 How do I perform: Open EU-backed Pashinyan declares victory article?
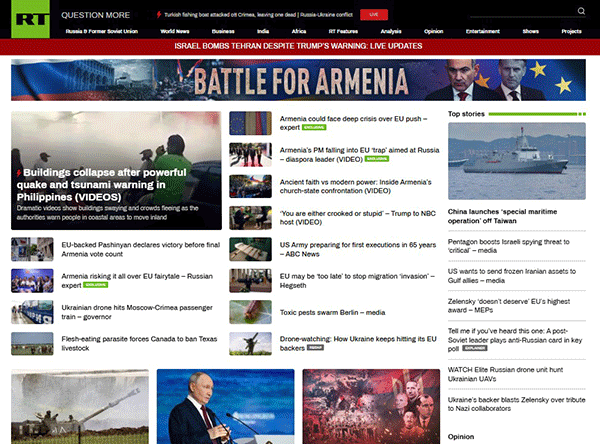tap(140, 249)
